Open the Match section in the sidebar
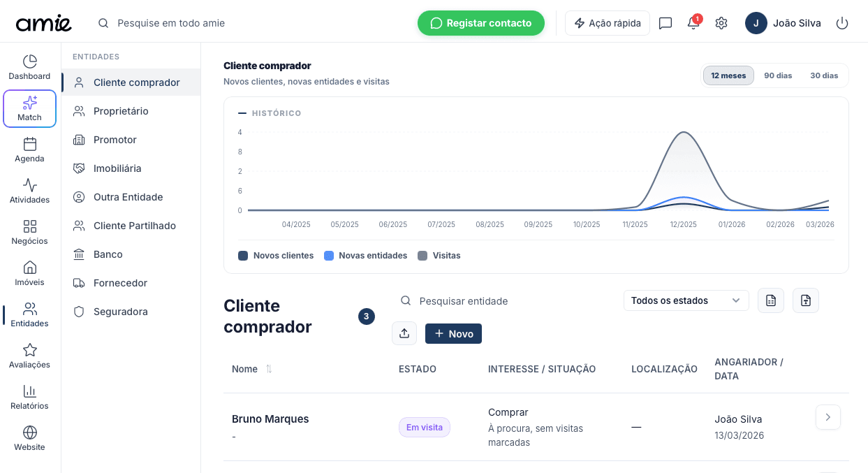868x473 pixels. pyautogui.click(x=29, y=108)
